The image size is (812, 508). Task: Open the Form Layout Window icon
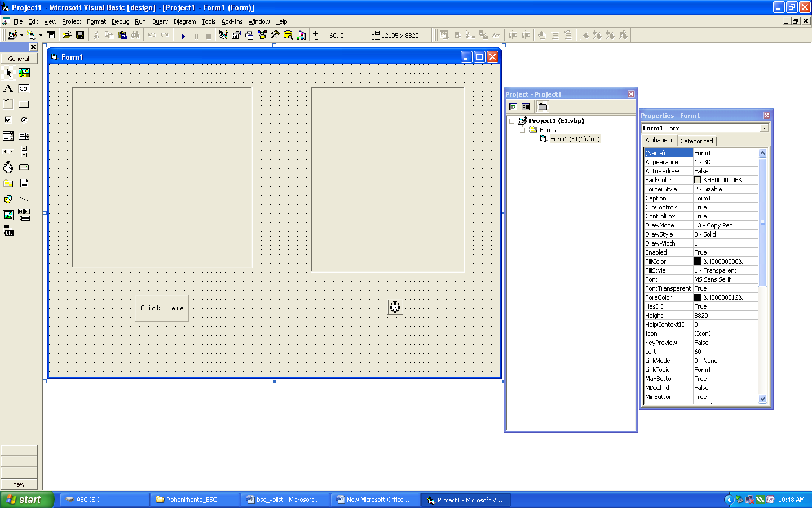(249, 35)
